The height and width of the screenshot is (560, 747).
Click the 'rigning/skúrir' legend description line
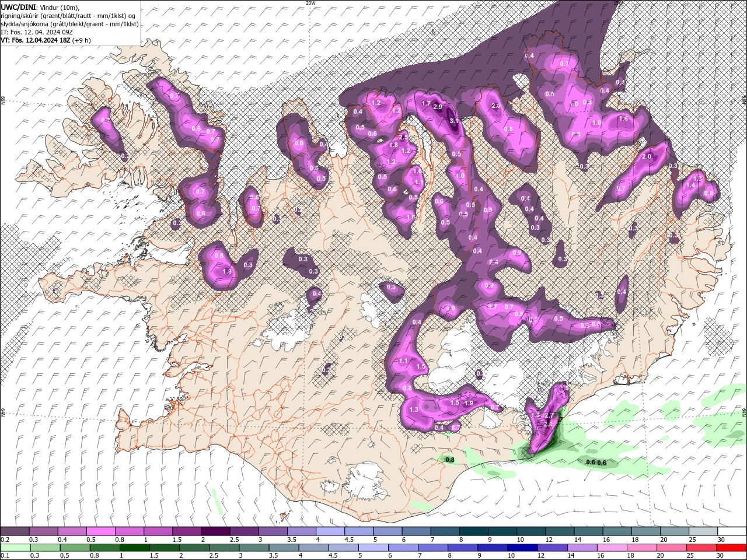68,15
